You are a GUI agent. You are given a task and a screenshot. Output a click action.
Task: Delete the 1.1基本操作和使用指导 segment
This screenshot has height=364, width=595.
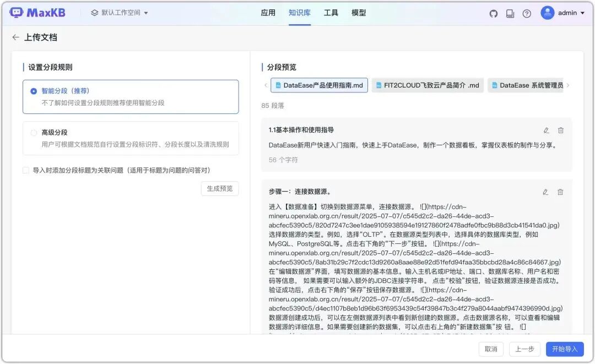(560, 131)
